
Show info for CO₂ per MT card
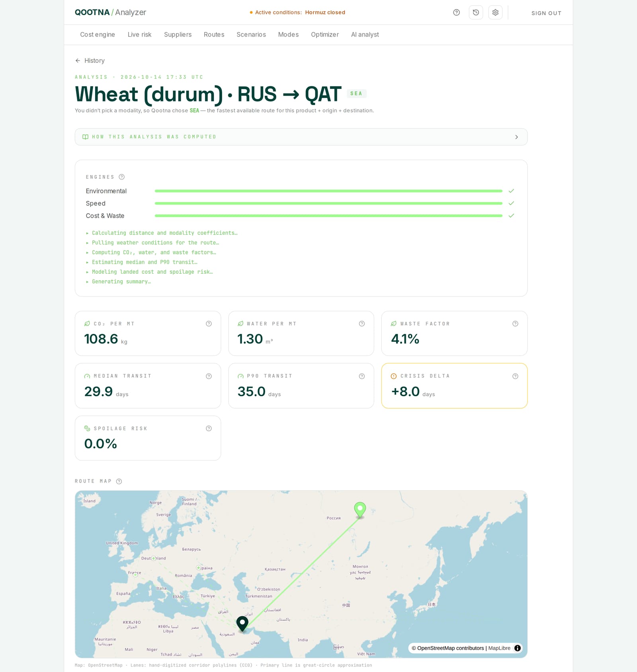209,324
